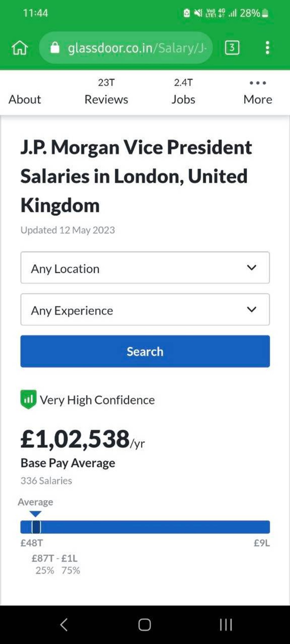Tap the battery status indicator
The width and height of the screenshot is (290, 644).
tap(265, 13)
